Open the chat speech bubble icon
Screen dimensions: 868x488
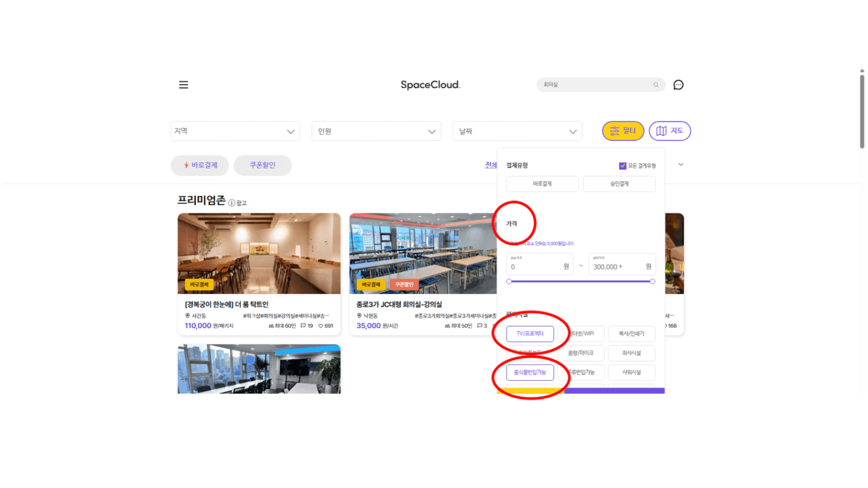pyautogui.click(x=678, y=85)
